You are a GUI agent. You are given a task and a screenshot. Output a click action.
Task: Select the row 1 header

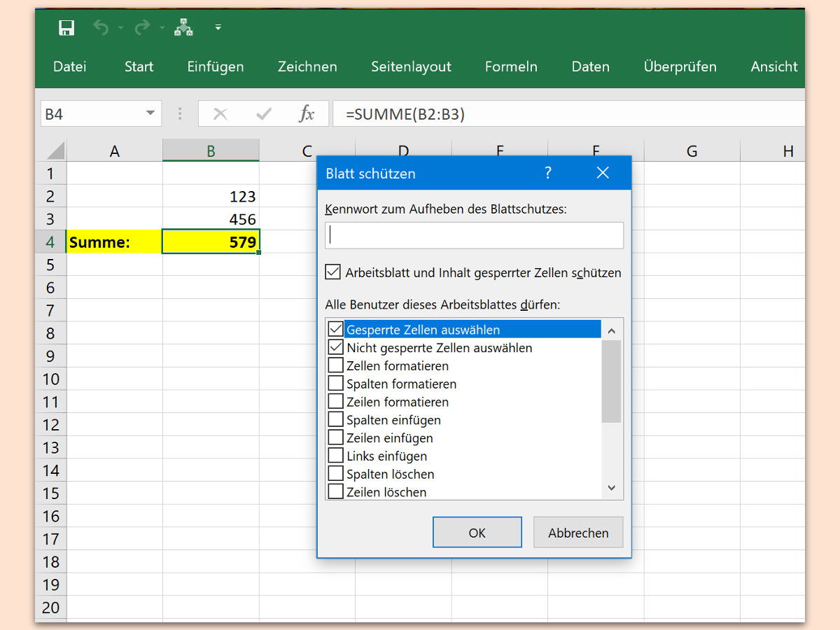pyautogui.click(x=50, y=173)
